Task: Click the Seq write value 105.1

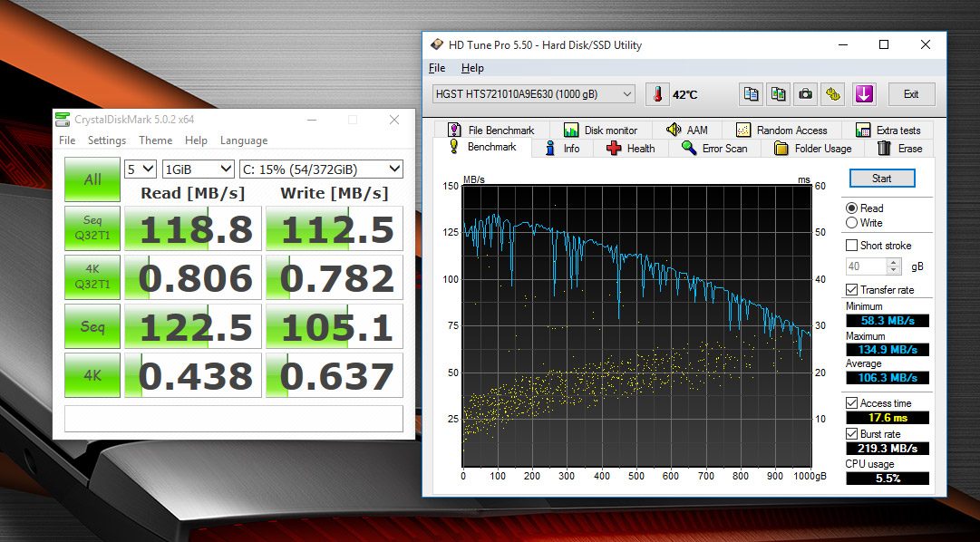Action: pyautogui.click(x=335, y=326)
